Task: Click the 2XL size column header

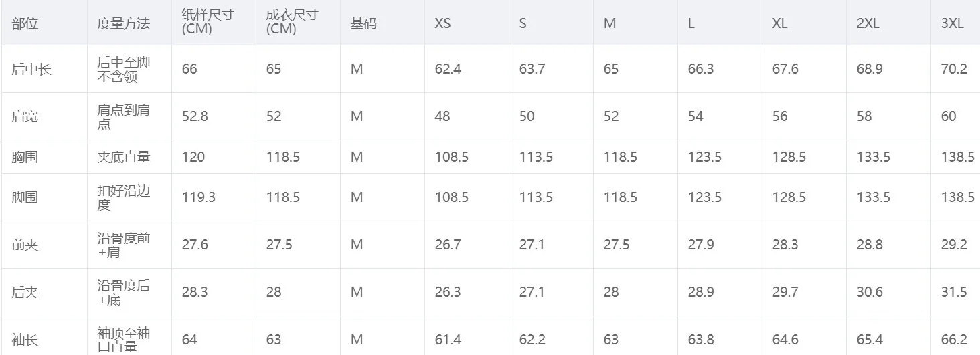Action: coord(868,23)
